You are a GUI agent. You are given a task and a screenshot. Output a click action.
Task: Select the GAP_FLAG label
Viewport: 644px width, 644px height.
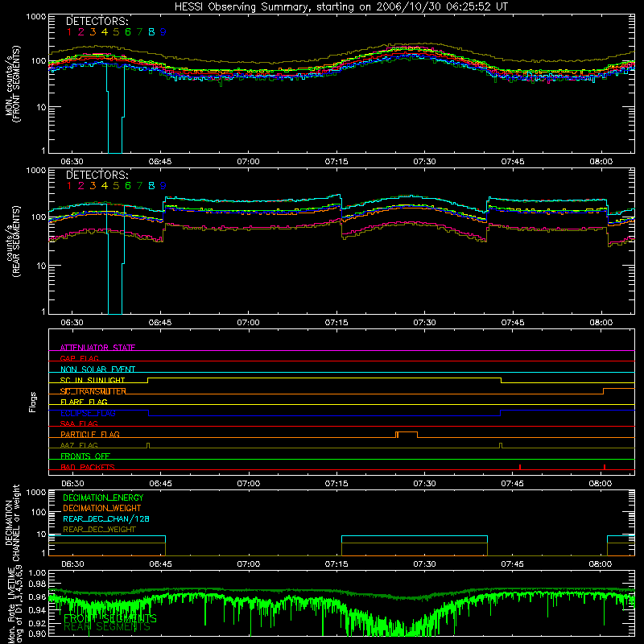79,358
